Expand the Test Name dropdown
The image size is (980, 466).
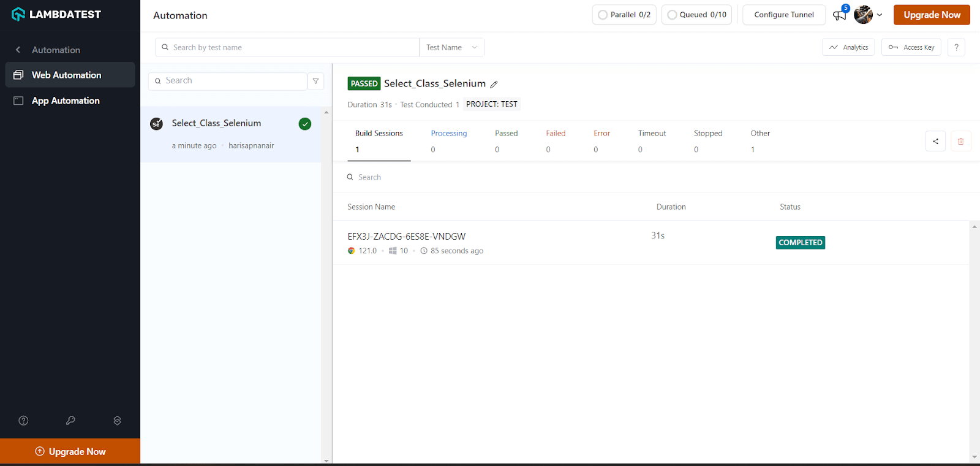click(x=451, y=47)
